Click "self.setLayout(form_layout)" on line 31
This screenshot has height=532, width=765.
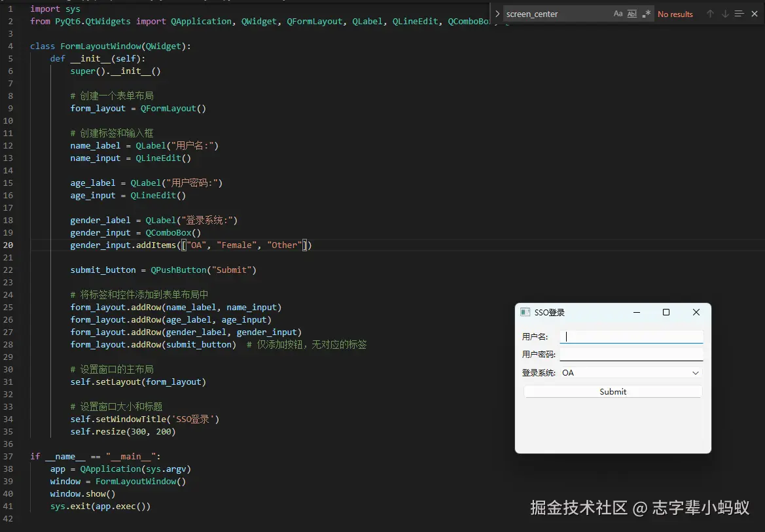(138, 381)
